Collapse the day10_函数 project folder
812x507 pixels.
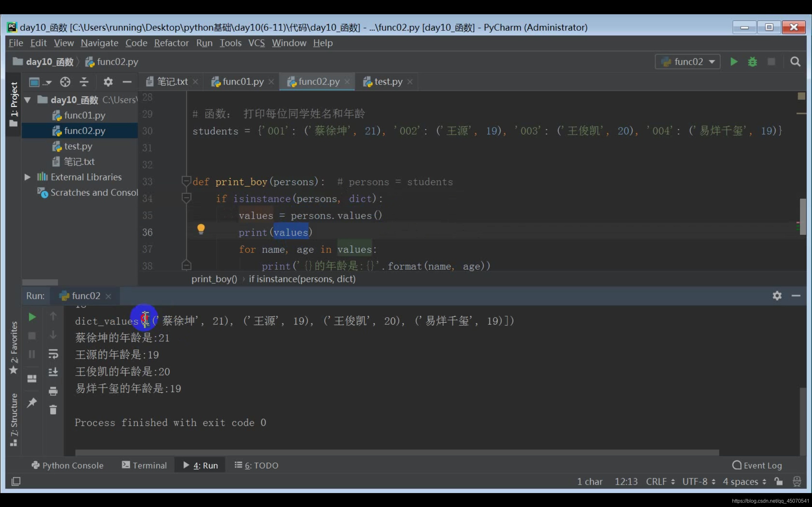[x=28, y=100]
